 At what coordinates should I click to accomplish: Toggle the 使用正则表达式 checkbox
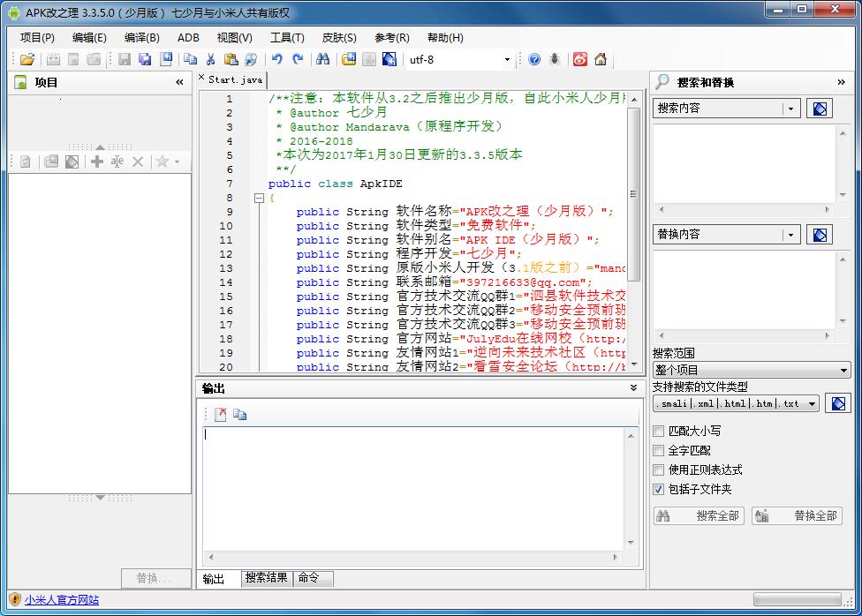tap(659, 470)
